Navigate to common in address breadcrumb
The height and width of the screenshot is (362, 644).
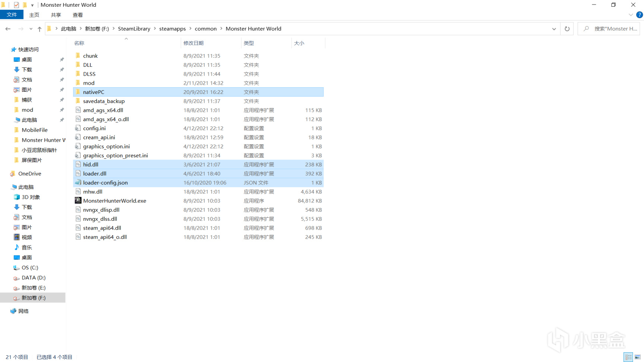(206, 29)
